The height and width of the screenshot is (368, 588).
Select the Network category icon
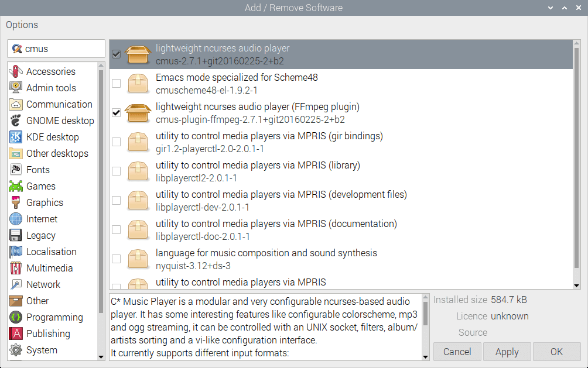[16, 285]
